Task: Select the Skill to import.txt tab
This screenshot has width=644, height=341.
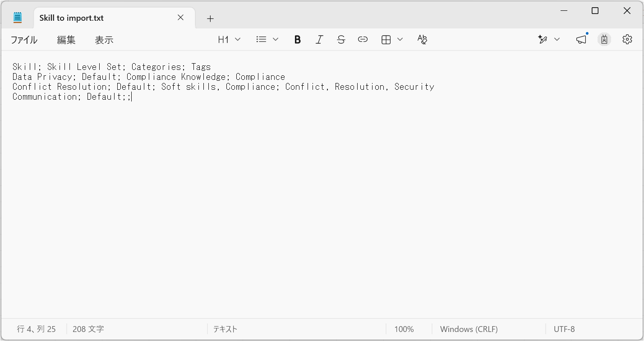Action: click(x=115, y=18)
